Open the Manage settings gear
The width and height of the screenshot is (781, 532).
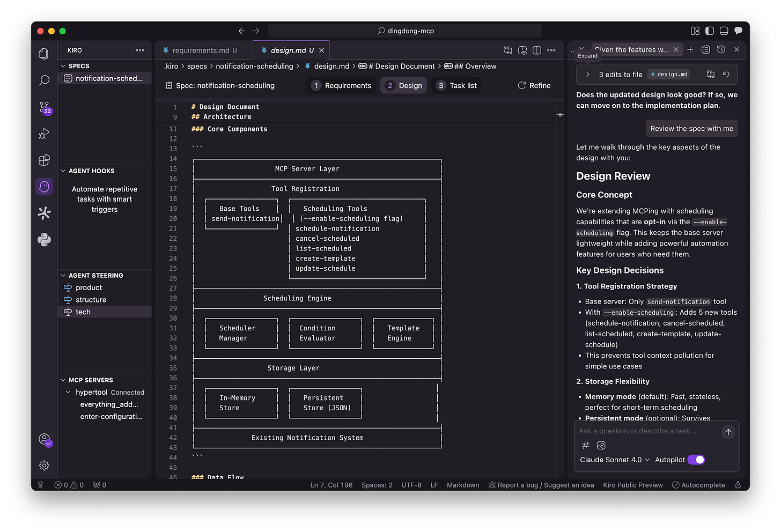(x=44, y=465)
